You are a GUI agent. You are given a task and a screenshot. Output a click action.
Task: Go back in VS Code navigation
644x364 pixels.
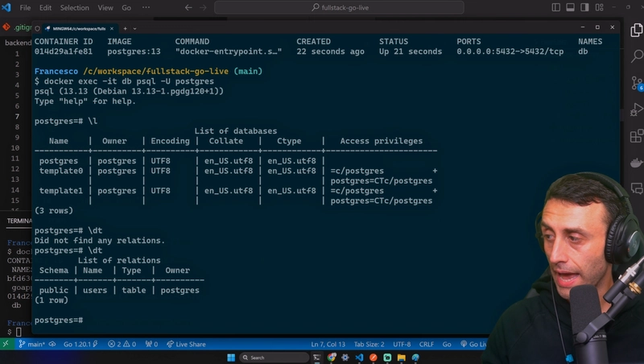click(188, 7)
